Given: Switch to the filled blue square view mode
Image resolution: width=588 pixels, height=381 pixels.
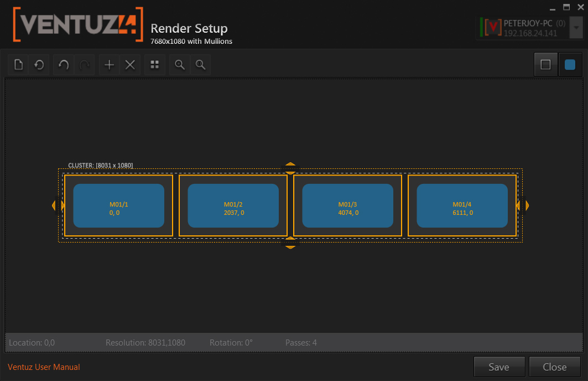Looking at the screenshot, I should tap(570, 65).
